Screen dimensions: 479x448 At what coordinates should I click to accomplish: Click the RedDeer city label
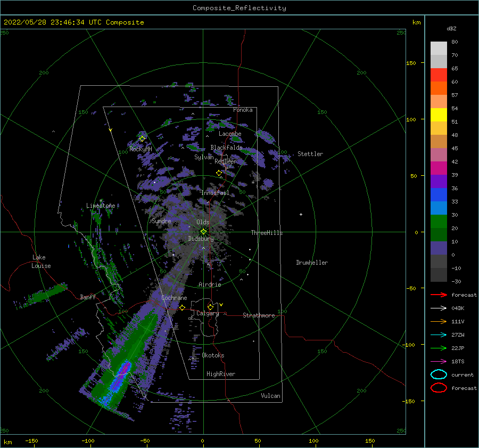point(226,161)
